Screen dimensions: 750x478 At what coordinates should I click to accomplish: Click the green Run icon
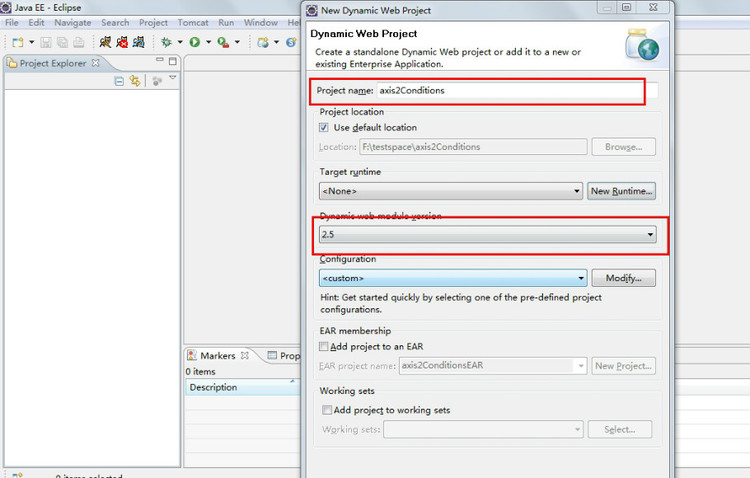pos(195,42)
